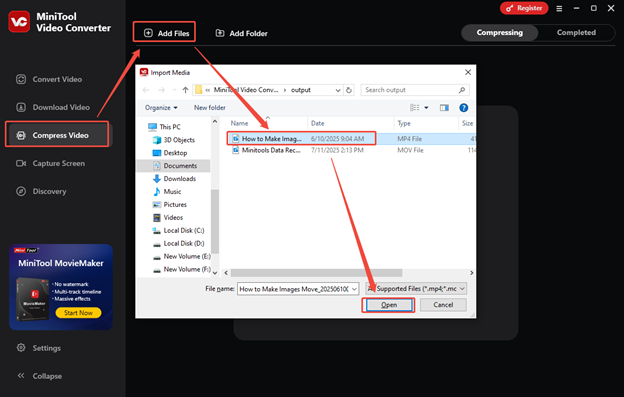This screenshot has width=624, height=397.
Task: Go back in the file dialog
Action: (146, 90)
